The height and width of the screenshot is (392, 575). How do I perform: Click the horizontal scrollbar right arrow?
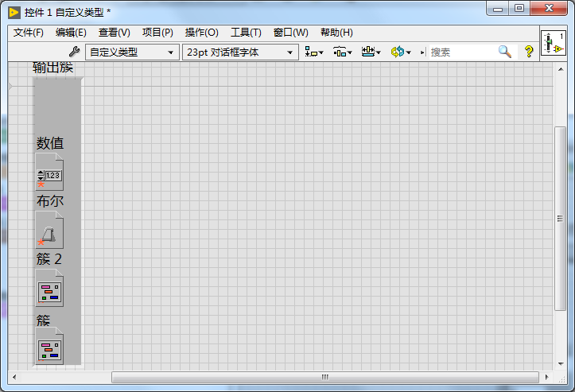click(546, 377)
